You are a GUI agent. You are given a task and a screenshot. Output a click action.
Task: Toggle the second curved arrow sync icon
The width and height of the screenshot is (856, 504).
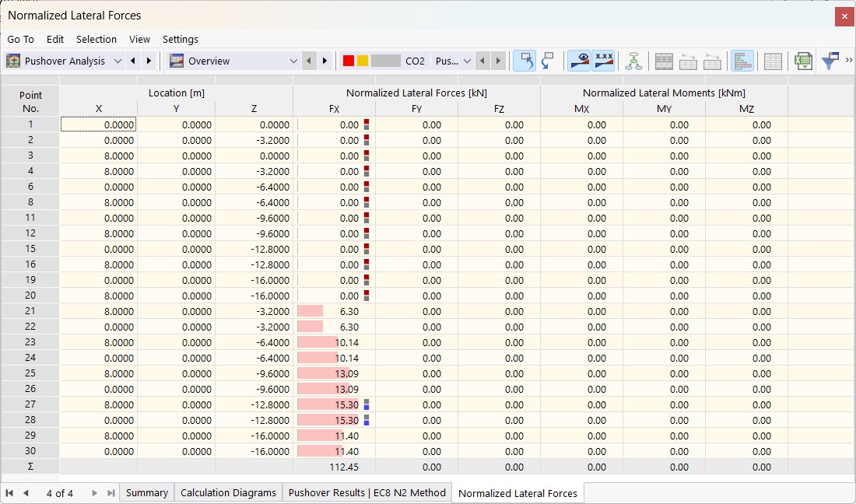pos(547,61)
